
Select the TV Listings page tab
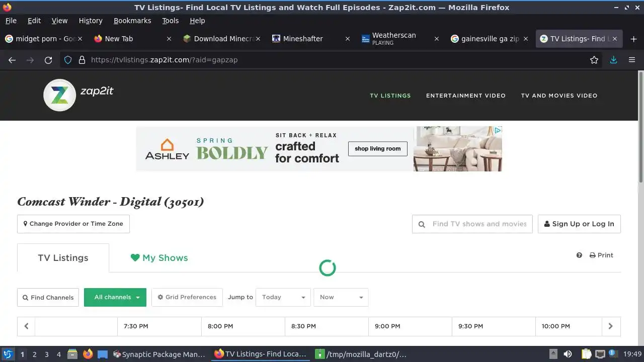[x=63, y=258]
